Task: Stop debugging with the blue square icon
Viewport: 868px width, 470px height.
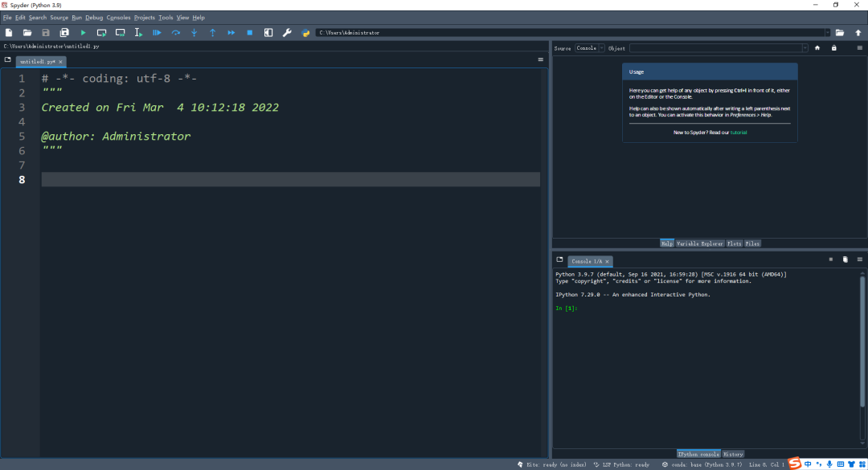Action: pos(250,33)
